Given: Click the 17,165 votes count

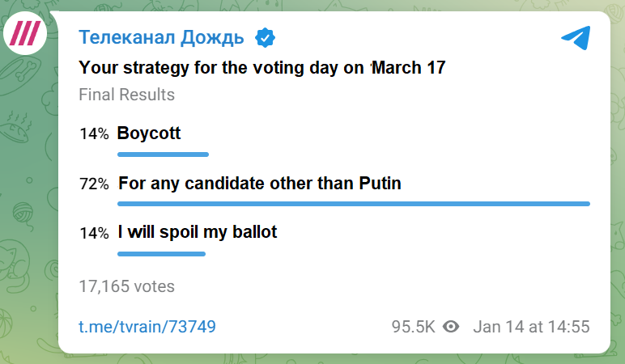Looking at the screenshot, I should [127, 286].
